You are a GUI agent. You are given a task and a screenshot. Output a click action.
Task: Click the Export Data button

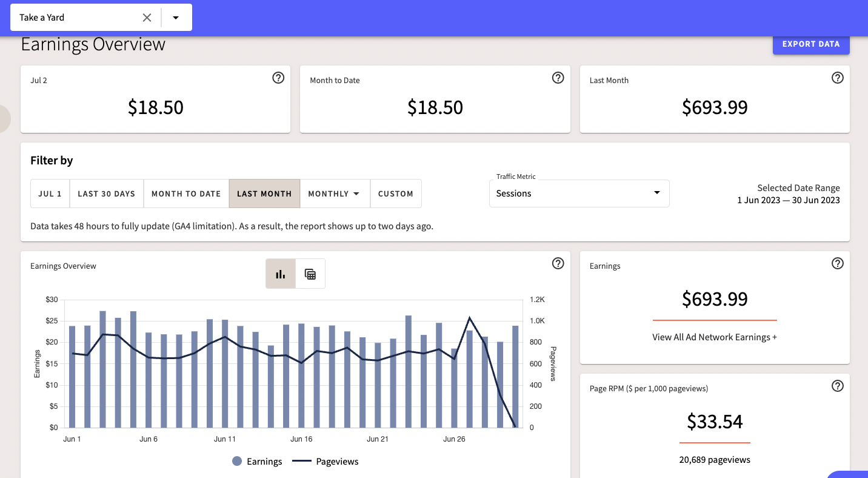(x=811, y=44)
